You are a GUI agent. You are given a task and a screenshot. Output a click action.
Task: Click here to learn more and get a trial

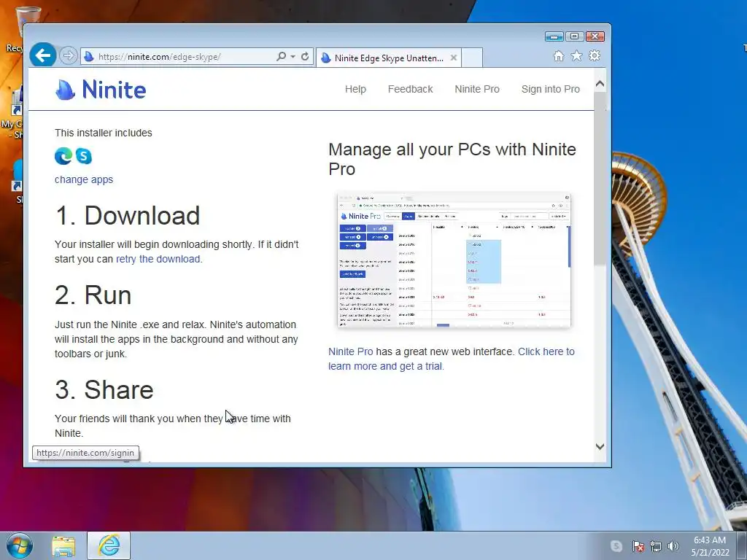[x=451, y=359]
